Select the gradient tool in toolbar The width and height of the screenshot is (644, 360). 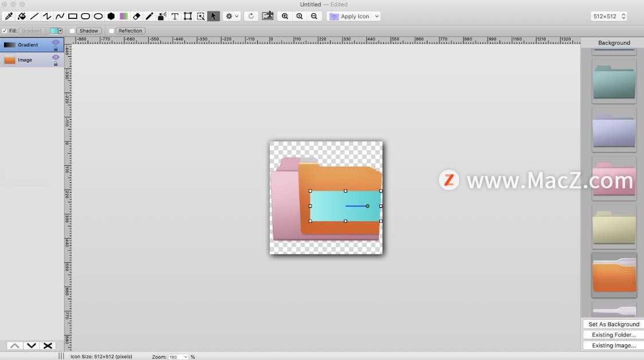pyautogui.click(x=124, y=17)
